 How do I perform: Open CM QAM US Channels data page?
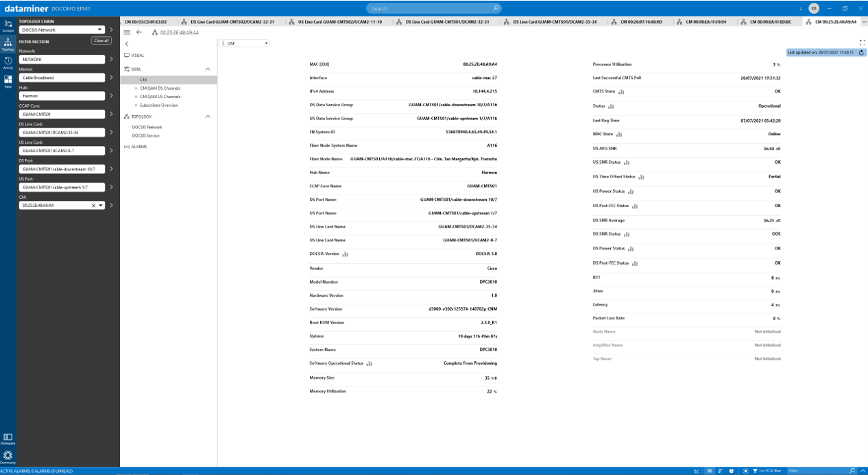(x=160, y=97)
